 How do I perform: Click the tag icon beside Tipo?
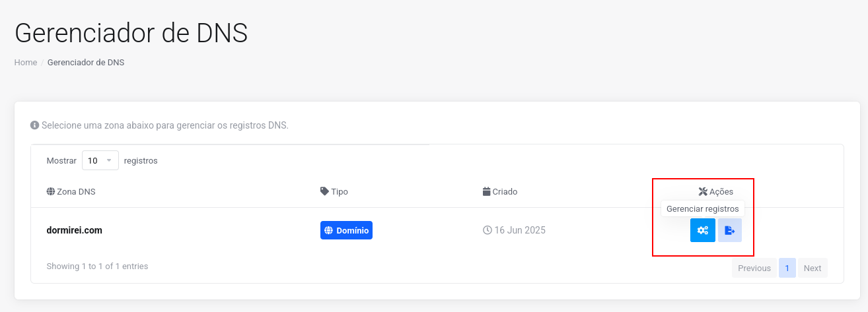coord(324,191)
